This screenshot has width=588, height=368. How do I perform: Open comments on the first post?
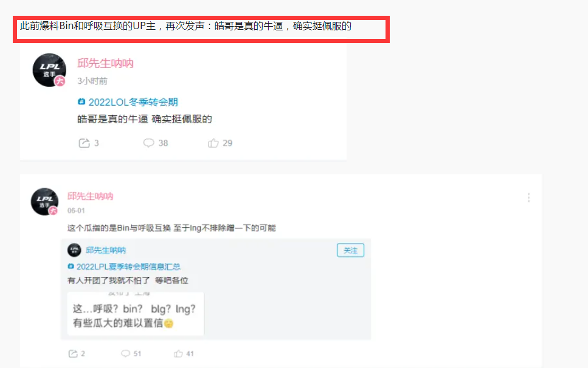click(x=149, y=143)
